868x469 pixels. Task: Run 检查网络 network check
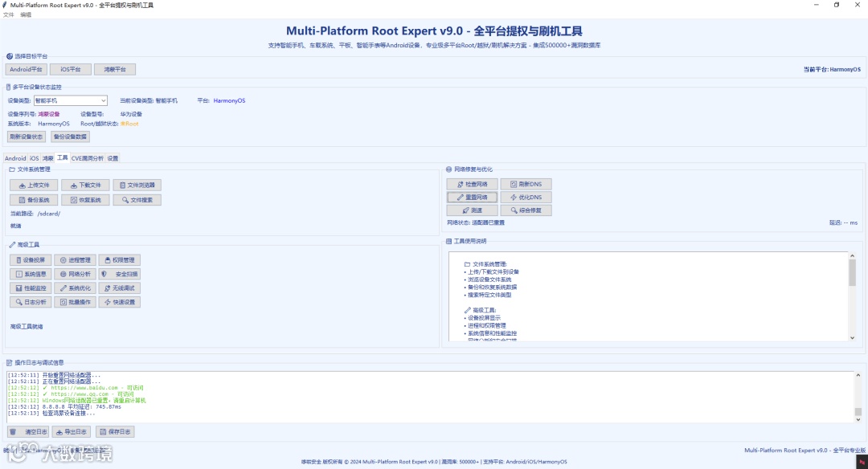click(473, 184)
